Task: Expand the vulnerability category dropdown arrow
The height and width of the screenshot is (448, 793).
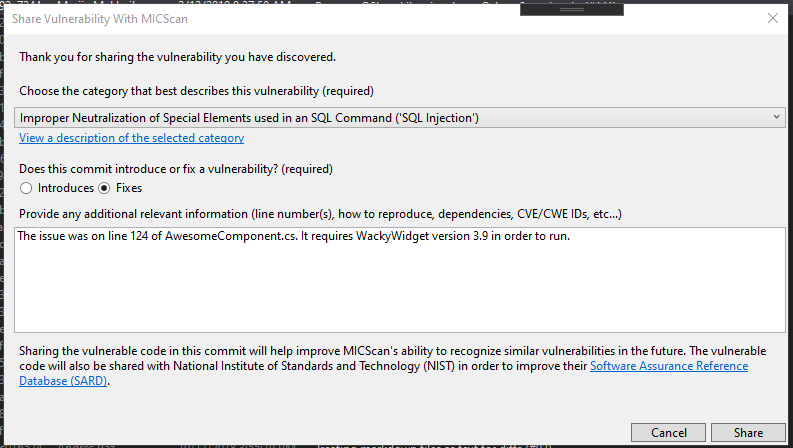Action: coord(776,117)
